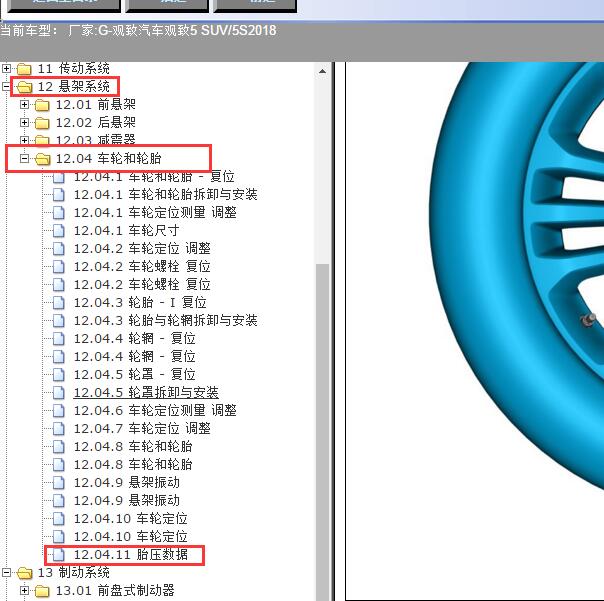This screenshot has width=604, height=601.
Task: Expand the 12.01 前悬架 folder
Action: click(x=24, y=104)
